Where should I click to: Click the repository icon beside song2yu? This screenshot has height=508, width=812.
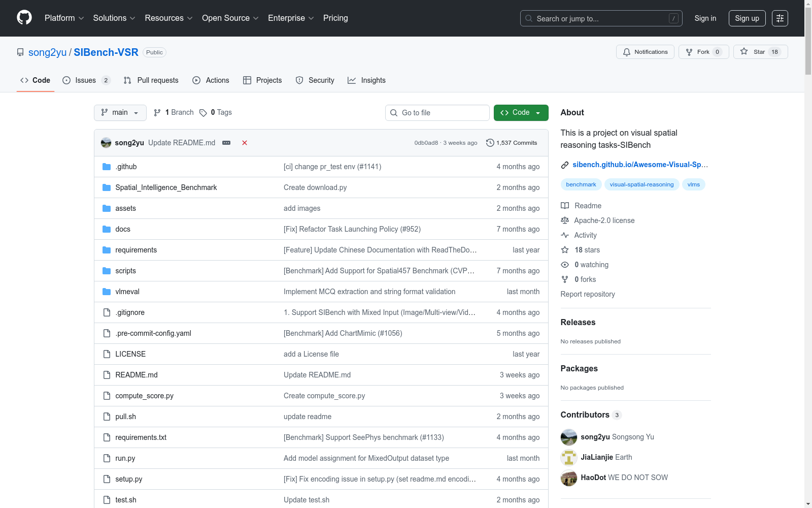(20, 52)
